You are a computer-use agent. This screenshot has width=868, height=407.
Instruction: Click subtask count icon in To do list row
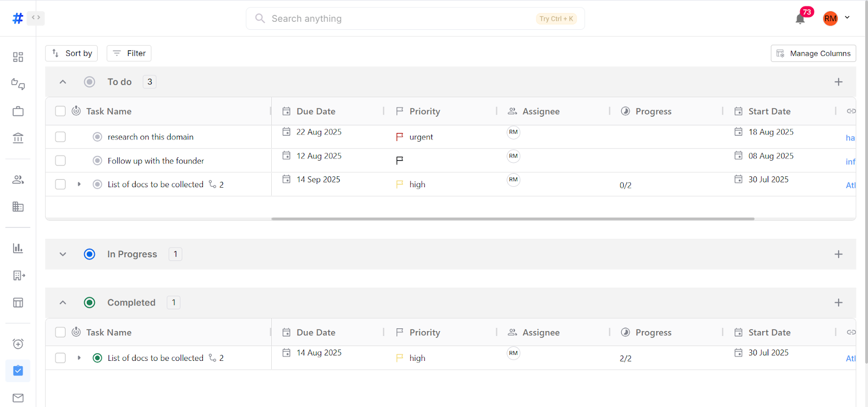point(213,185)
